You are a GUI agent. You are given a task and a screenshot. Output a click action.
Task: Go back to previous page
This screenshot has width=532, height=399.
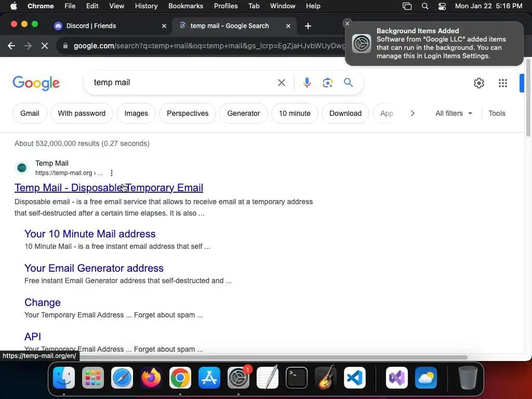point(11,46)
